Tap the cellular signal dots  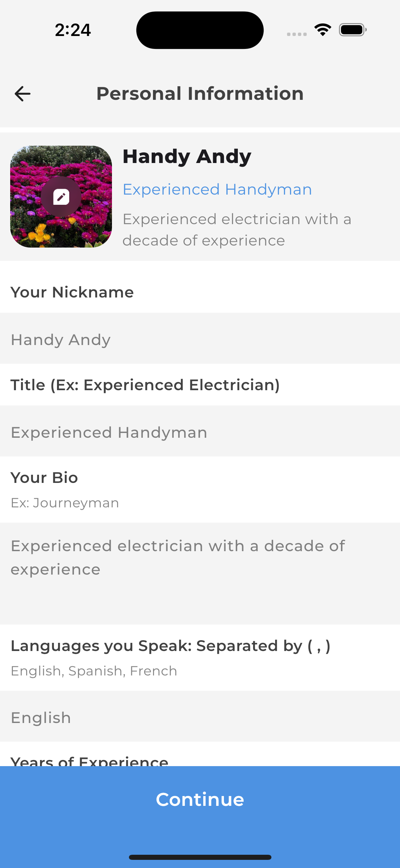pos(297,34)
